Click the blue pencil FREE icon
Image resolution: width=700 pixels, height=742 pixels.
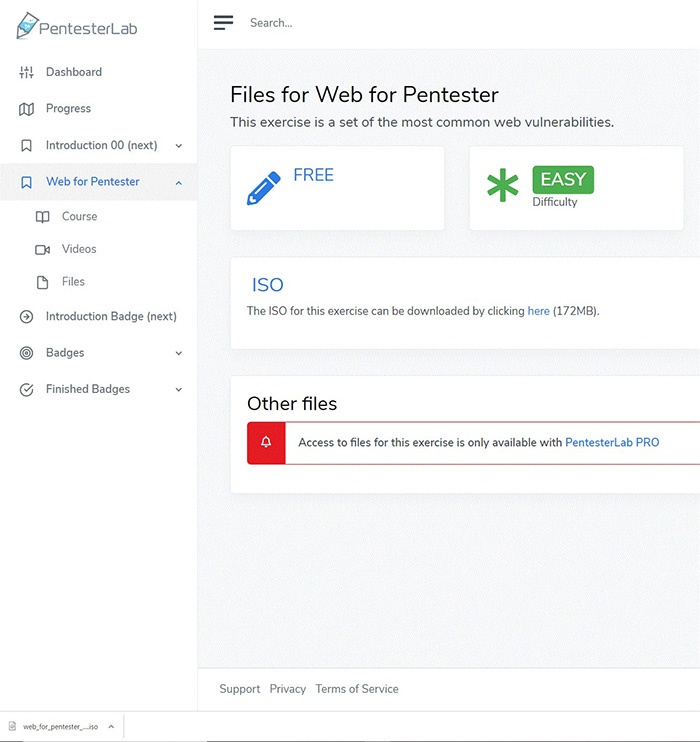tap(263, 188)
